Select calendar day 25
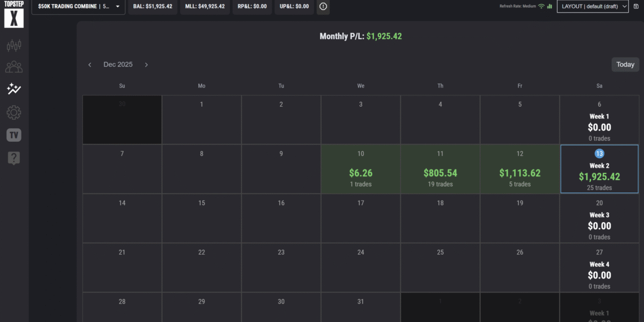 (x=440, y=267)
